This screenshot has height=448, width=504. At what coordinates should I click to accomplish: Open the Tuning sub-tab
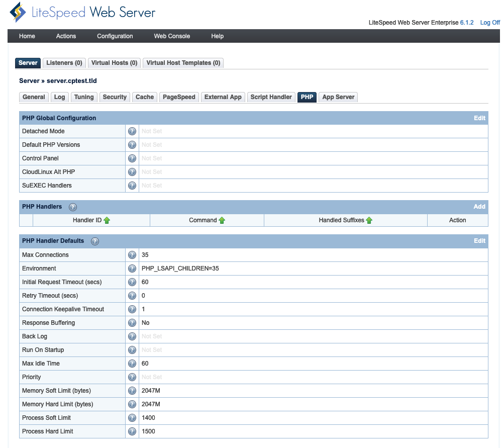84,97
